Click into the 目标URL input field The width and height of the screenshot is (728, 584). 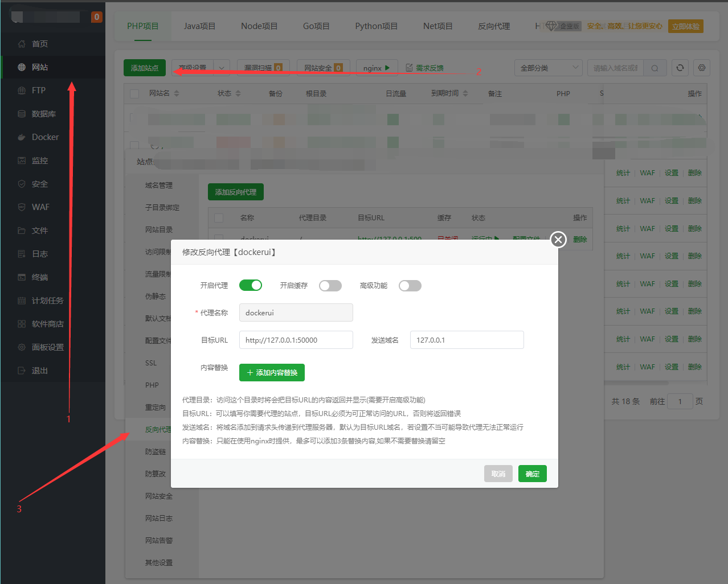296,340
